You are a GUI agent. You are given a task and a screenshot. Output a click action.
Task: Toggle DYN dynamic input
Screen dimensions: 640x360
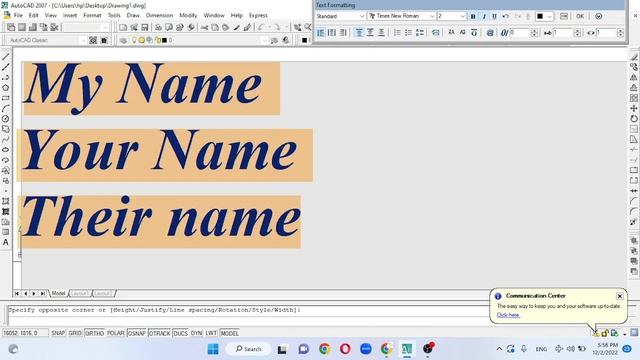[x=196, y=333]
